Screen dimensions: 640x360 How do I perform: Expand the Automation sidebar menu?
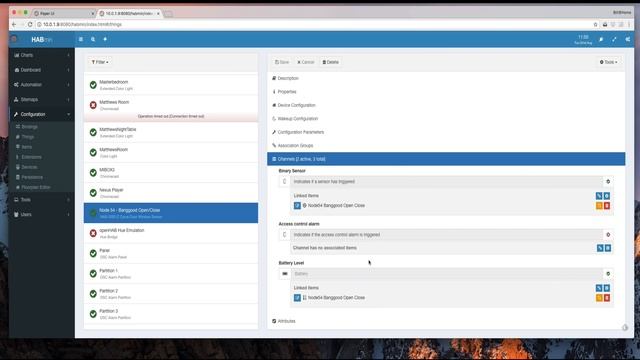[x=41, y=84]
